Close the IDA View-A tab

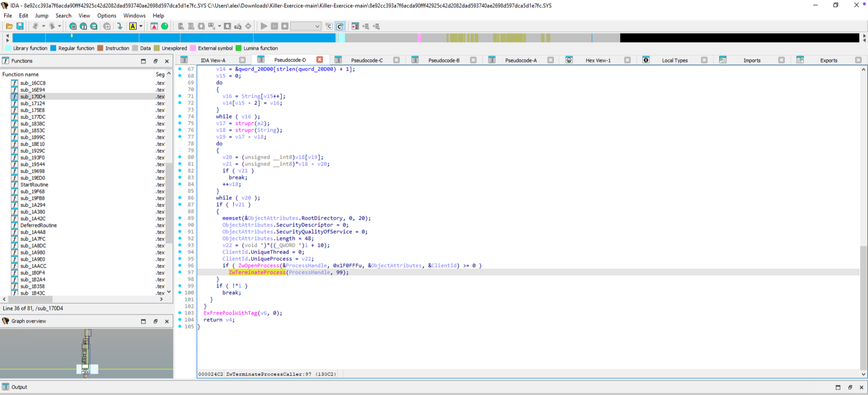point(242,60)
